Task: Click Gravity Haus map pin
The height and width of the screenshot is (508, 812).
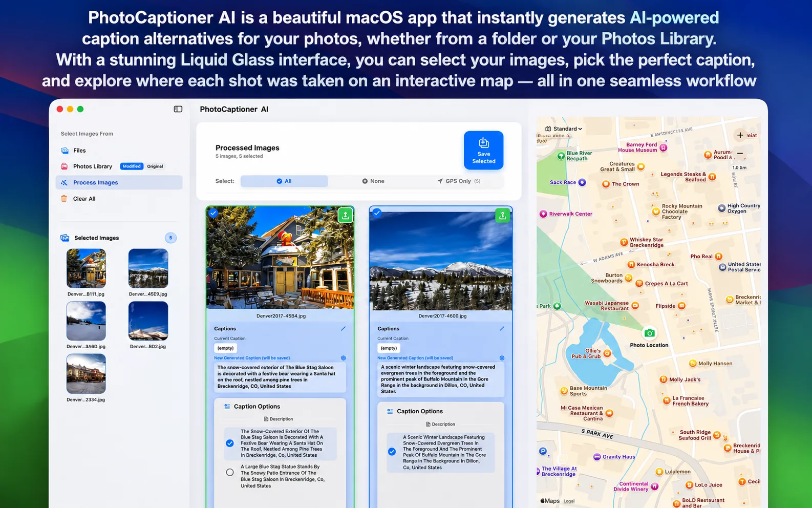Action: point(597,457)
